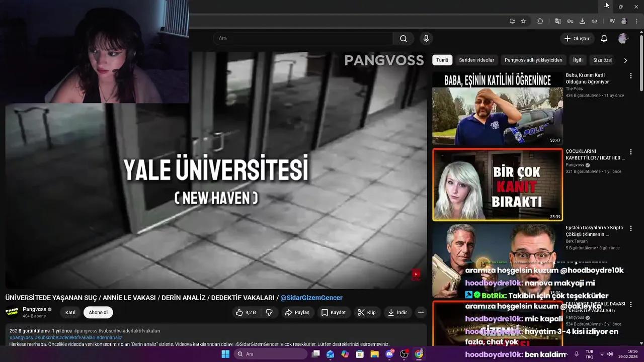Switch to the Serideki videolar filter
The height and width of the screenshot is (362, 644).
pos(476,60)
